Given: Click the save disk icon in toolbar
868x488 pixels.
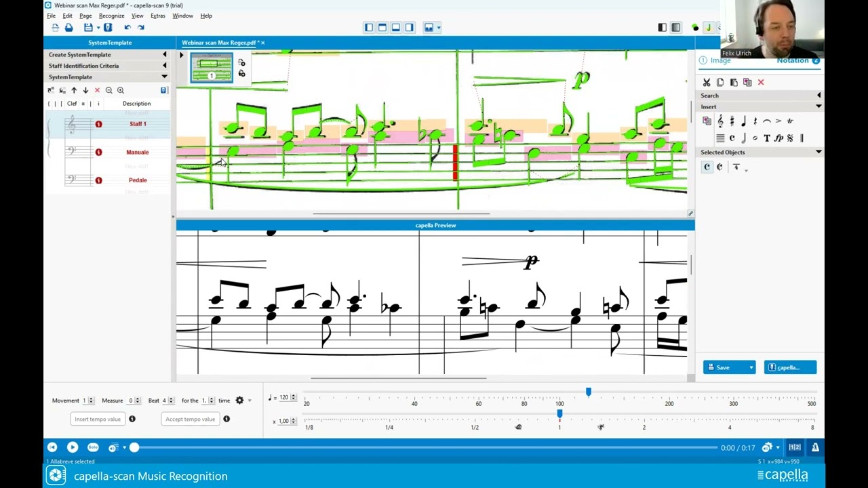Looking at the screenshot, I should [x=88, y=27].
